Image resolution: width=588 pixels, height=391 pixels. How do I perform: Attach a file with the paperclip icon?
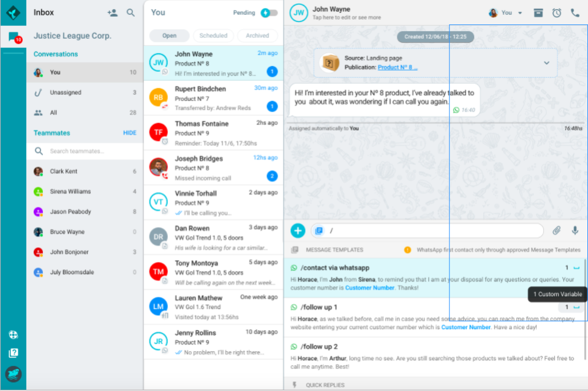557,231
